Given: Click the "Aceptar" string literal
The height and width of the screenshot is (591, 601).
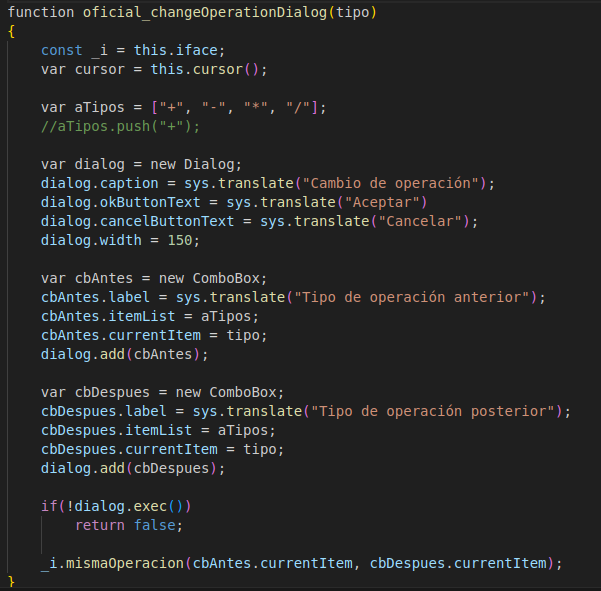Looking at the screenshot, I should pyautogui.click(x=382, y=202).
